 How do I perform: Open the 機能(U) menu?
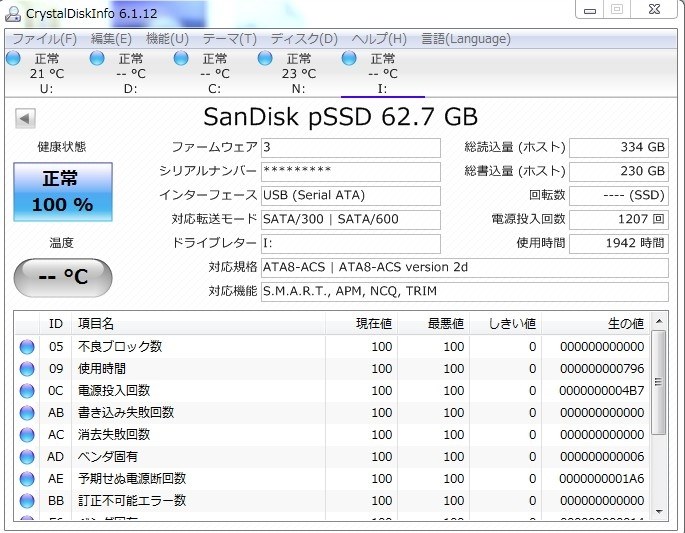coord(167,39)
